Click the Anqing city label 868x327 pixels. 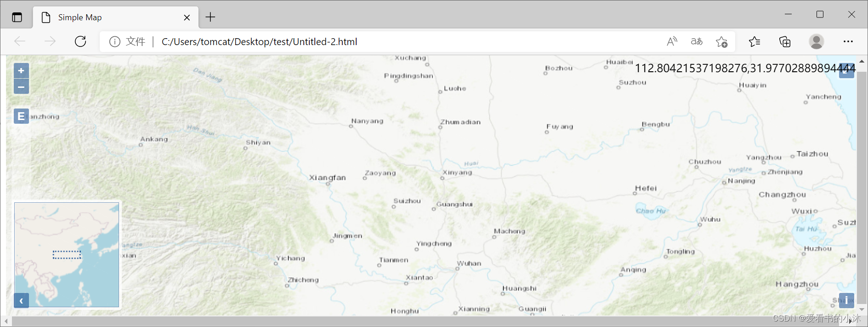(x=633, y=270)
